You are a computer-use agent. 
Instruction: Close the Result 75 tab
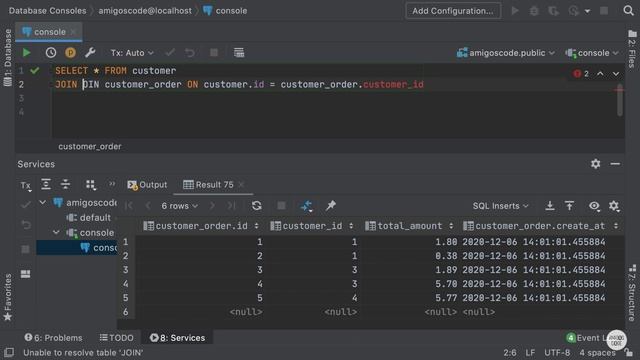pyautogui.click(x=241, y=185)
